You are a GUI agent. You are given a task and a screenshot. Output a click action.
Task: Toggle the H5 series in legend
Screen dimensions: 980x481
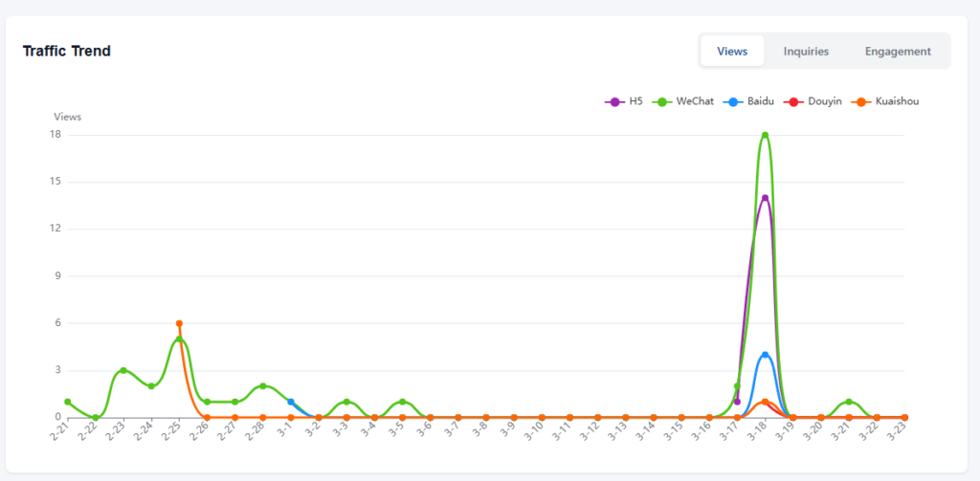624,100
